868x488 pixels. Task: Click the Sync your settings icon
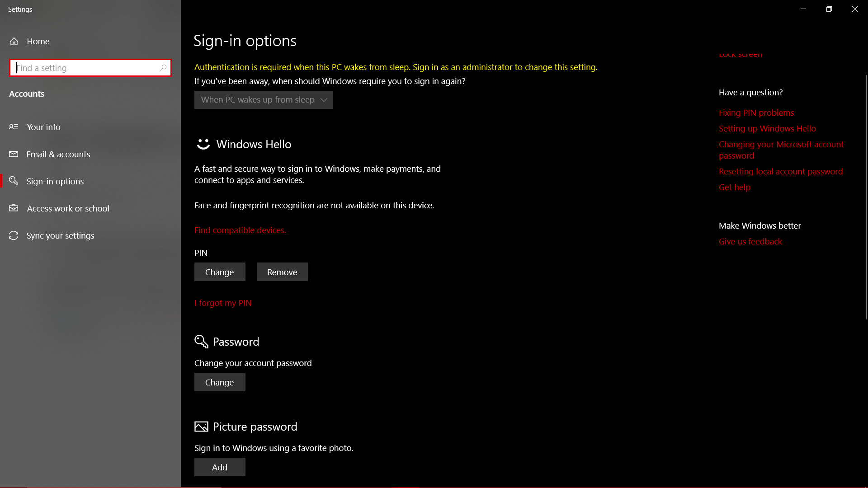point(14,235)
